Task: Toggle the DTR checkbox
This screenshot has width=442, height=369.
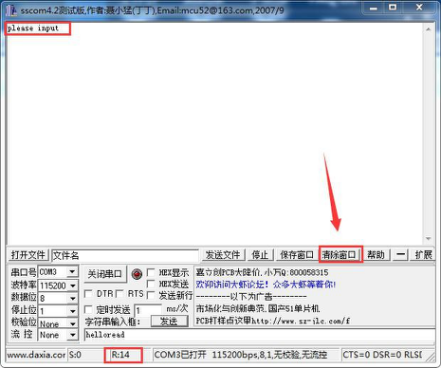Action: coord(88,294)
